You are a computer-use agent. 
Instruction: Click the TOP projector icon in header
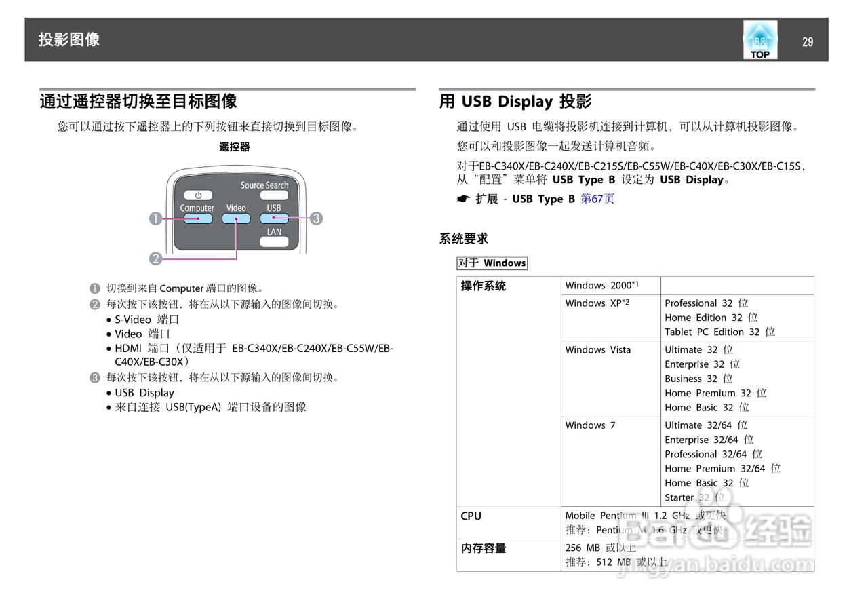coord(760,40)
